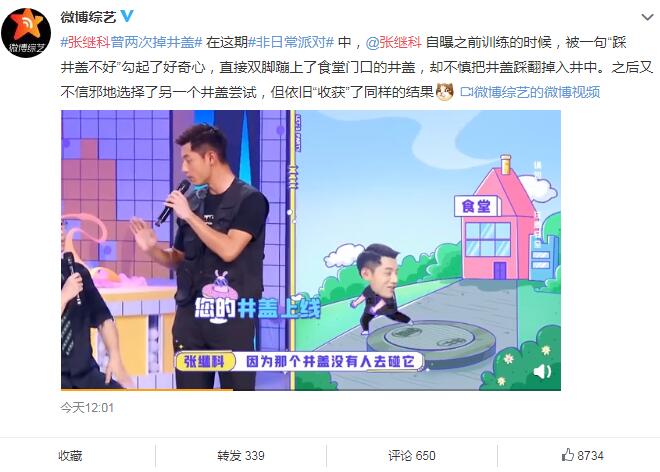This screenshot has height=472, width=660.
Task: Click the 食堂 sign in the video cartoon
Action: coord(476,206)
